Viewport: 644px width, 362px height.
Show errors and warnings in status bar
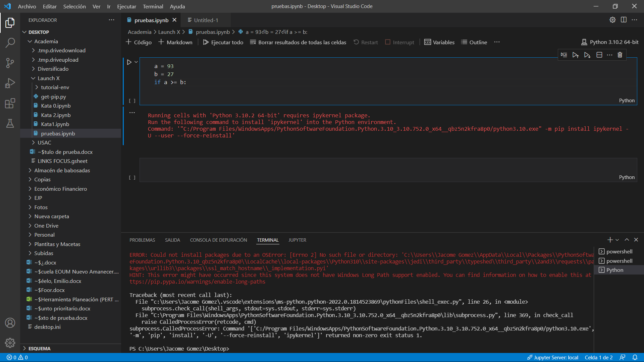click(17, 357)
